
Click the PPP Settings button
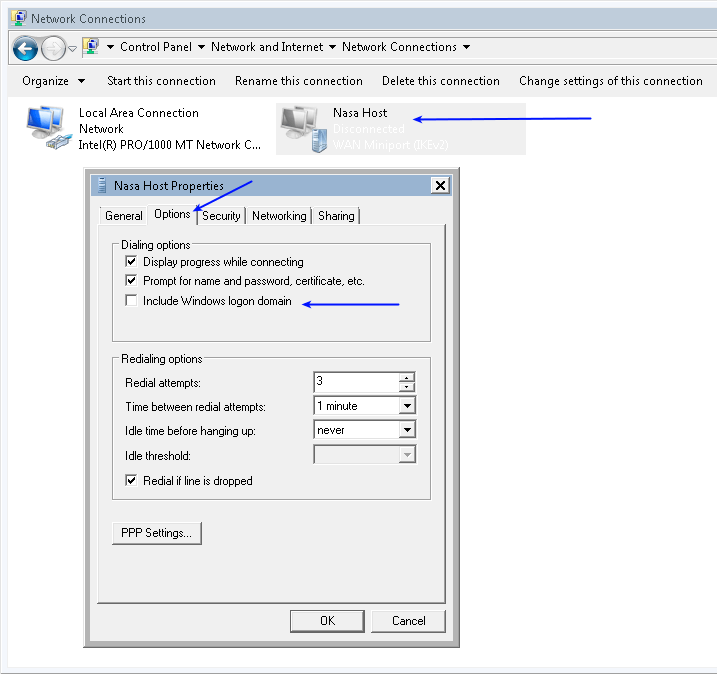click(156, 533)
